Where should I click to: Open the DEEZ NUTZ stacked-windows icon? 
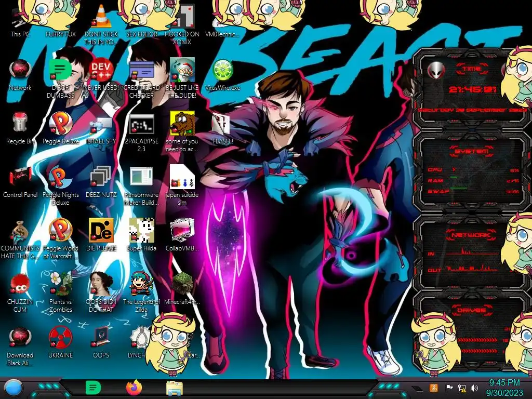coord(101,182)
